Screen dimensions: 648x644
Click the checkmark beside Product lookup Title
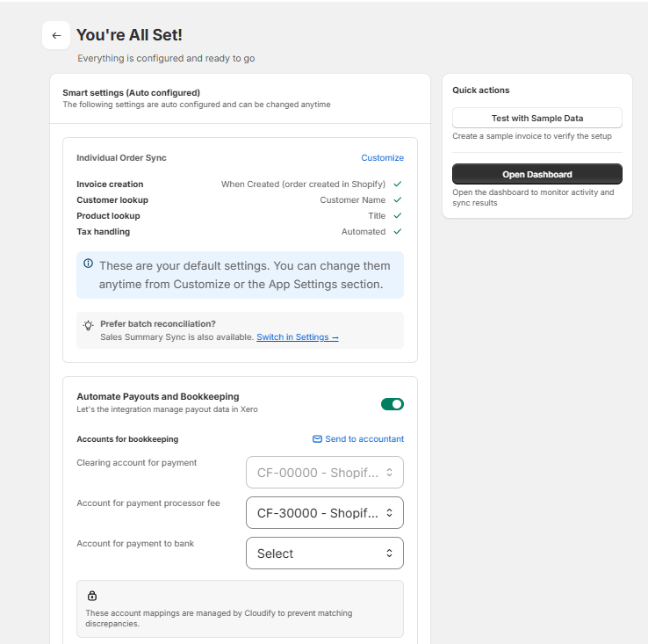398,216
